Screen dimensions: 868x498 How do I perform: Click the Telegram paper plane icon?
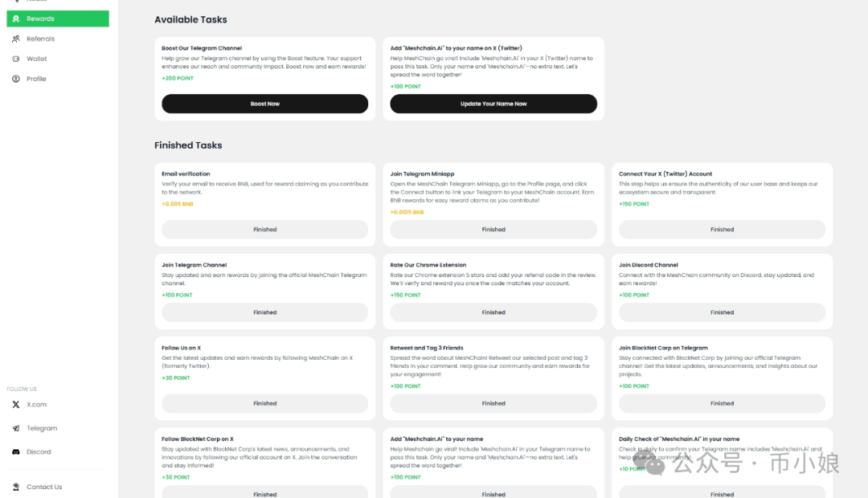(x=16, y=428)
